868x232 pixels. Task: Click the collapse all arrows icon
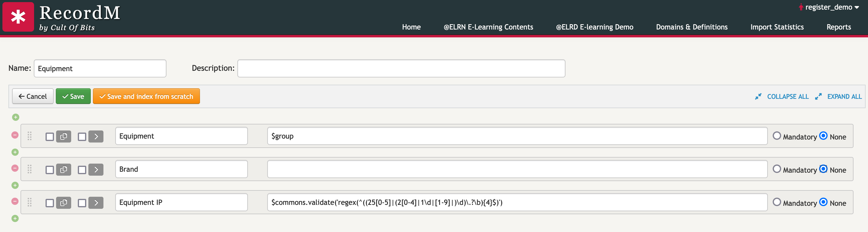[758, 97]
